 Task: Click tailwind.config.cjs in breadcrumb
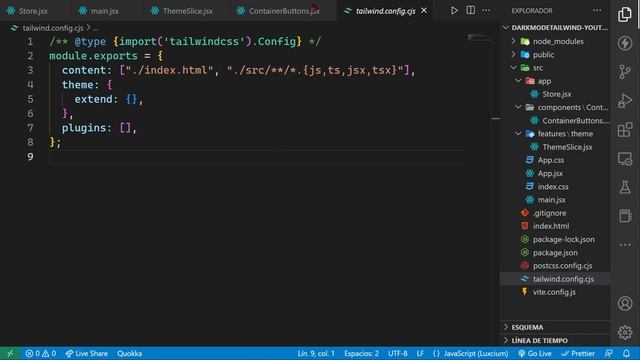tap(52, 28)
